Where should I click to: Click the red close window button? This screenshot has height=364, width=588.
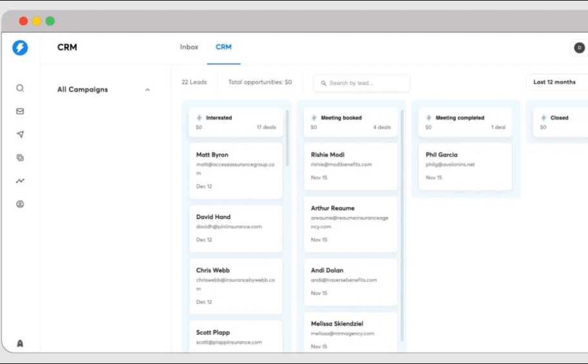(23, 21)
